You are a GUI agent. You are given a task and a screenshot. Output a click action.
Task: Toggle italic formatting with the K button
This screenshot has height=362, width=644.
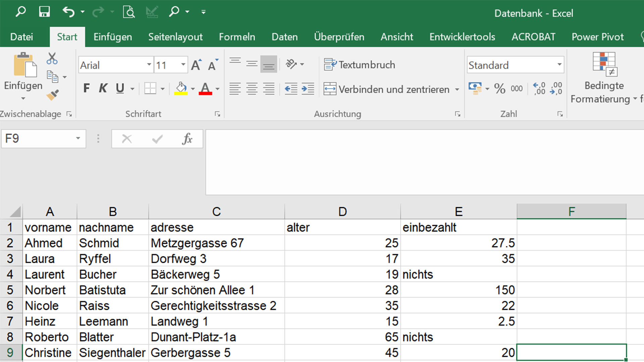pyautogui.click(x=103, y=88)
